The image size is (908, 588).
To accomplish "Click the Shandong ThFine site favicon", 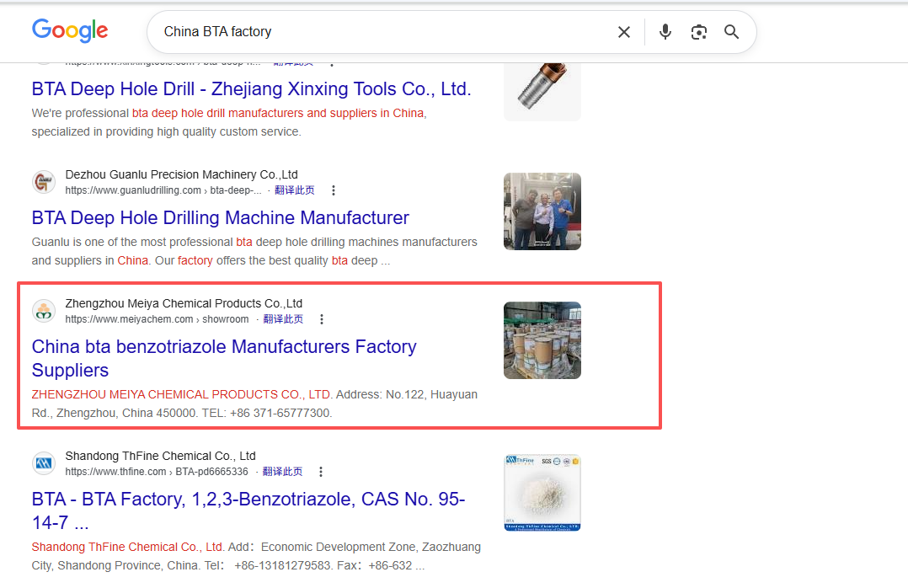I will coord(44,463).
